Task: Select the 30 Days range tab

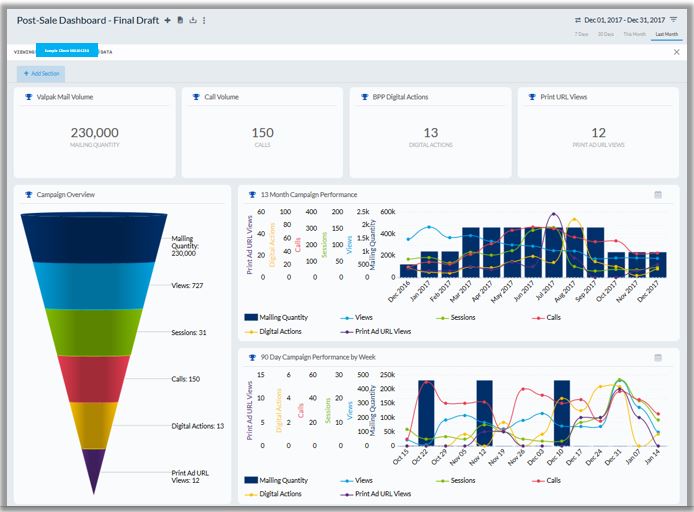Action: click(x=606, y=34)
